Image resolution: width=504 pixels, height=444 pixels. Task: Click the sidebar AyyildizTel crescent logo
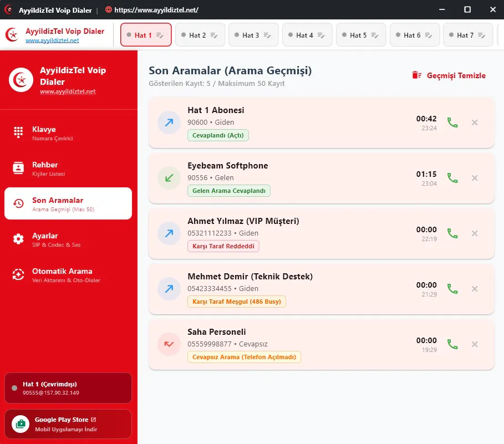click(x=21, y=80)
